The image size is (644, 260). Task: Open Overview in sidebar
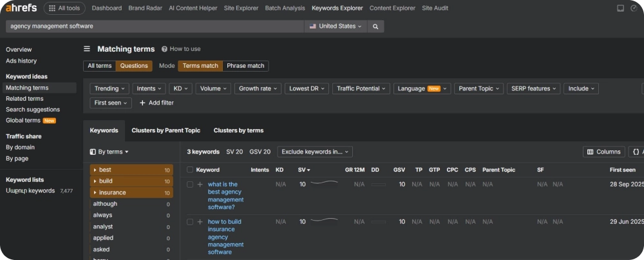[19, 50]
